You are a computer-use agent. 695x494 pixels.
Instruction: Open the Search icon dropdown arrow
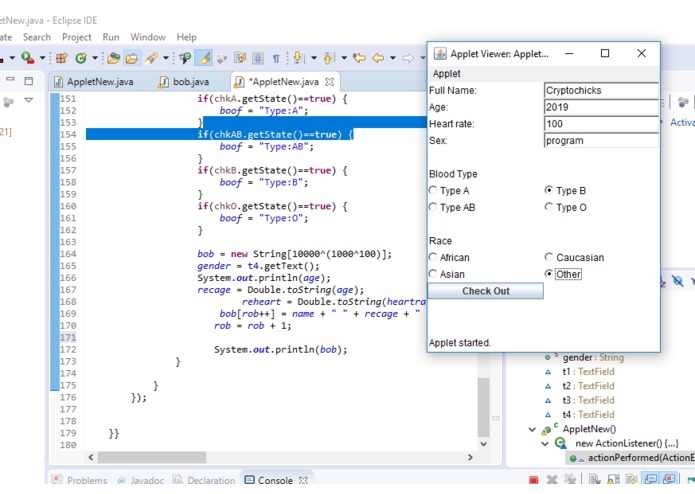click(x=166, y=58)
